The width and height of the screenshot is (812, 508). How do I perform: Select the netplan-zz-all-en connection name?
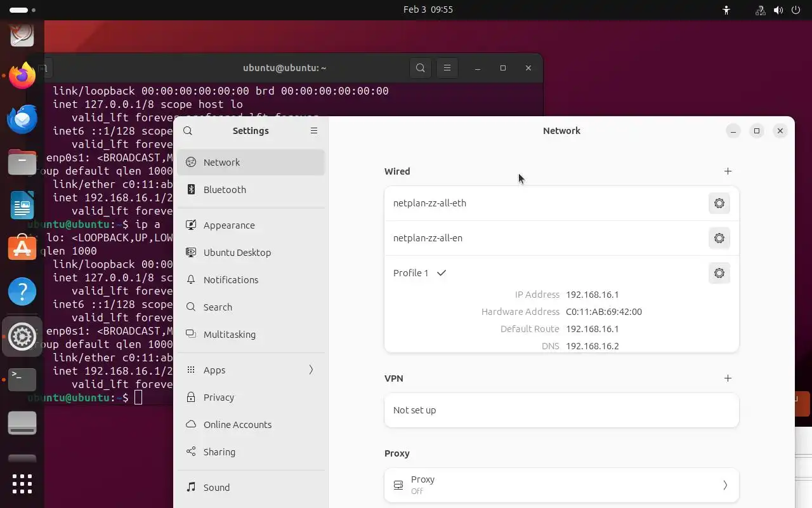[428, 238]
